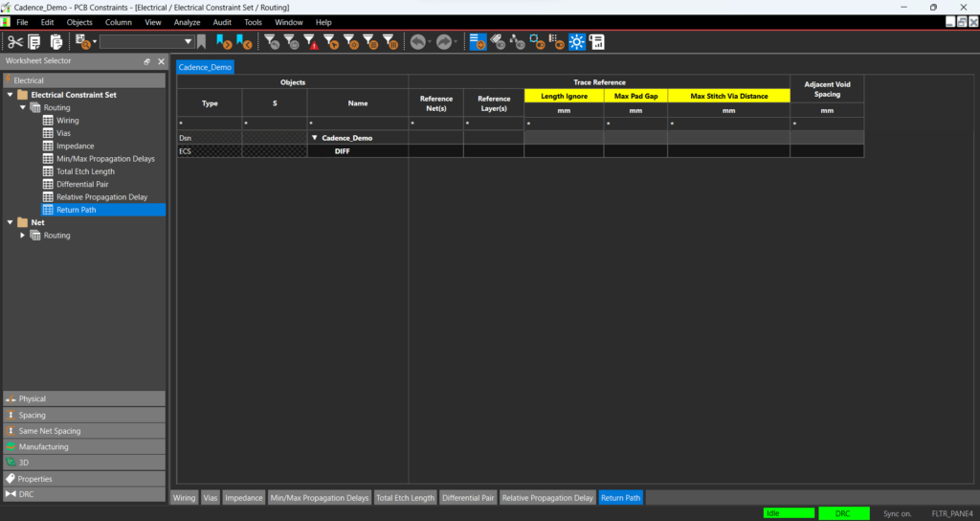The width and height of the screenshot is (980, 521).
Task: Click the filter icon with horizontal-lines badge
Action: [x=370, y=42]
